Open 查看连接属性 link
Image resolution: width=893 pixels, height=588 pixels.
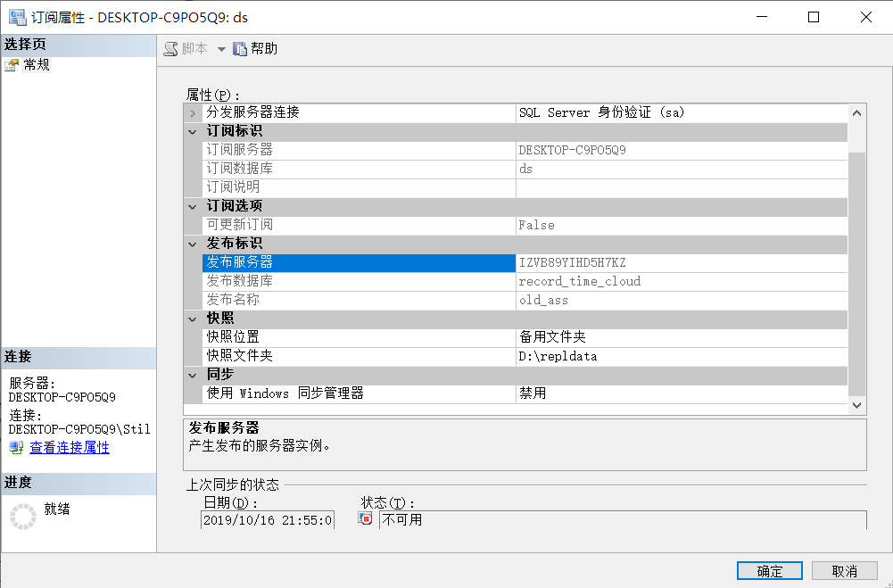[70, 448]
